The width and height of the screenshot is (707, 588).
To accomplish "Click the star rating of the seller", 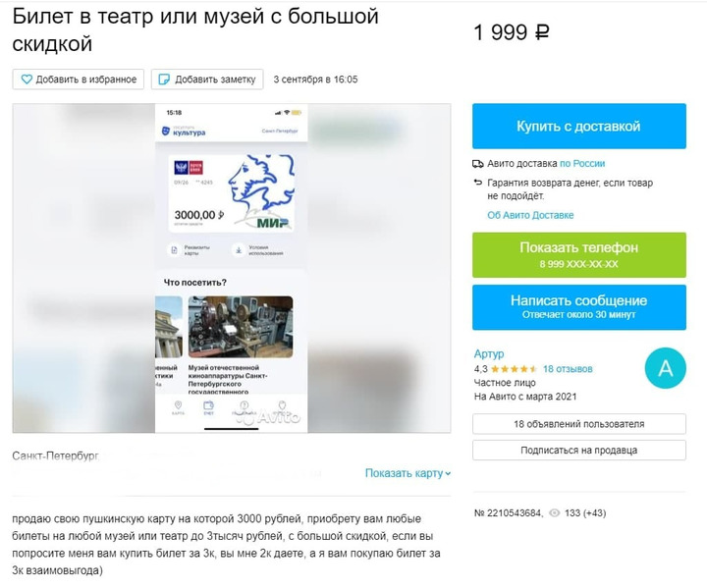I will (514, 369).
